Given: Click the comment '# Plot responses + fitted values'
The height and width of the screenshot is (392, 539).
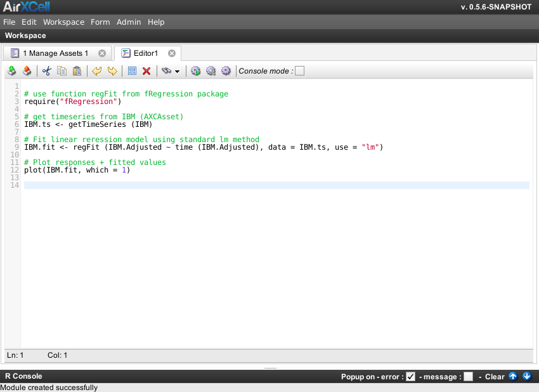Looking at the screenshot, I should coord(95,162).
